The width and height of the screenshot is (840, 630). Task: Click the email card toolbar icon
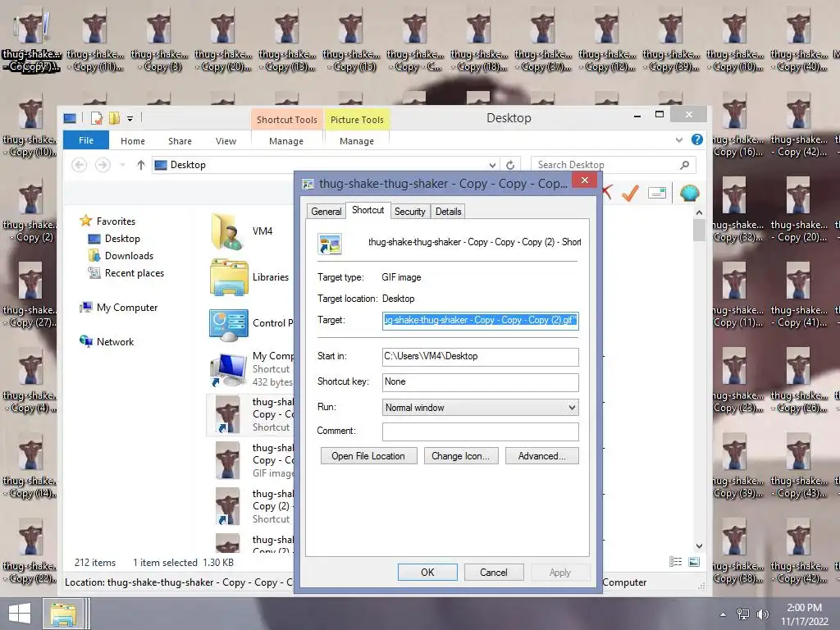pos(657,193)
